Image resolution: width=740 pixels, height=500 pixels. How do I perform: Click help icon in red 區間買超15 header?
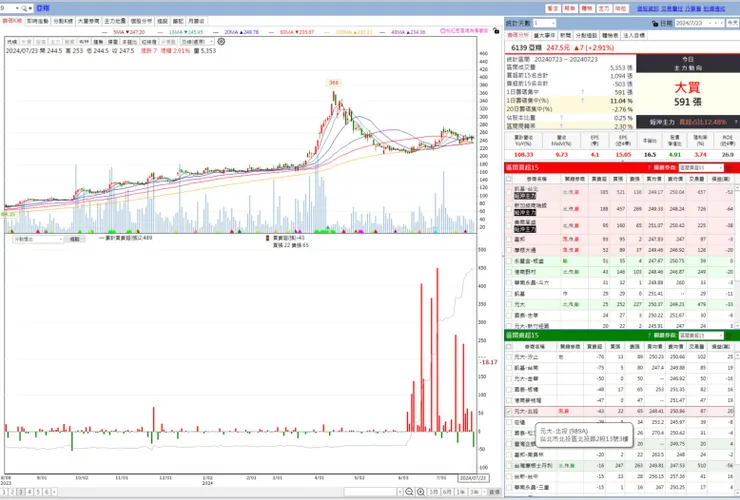649,168
